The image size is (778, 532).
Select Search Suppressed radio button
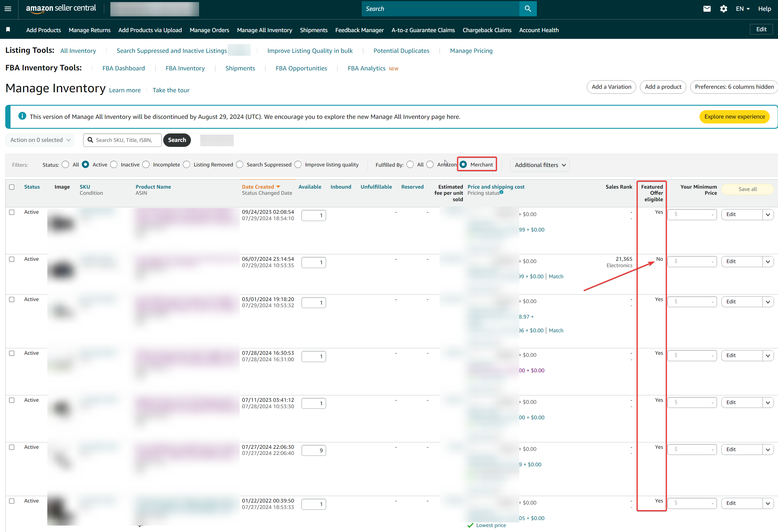240,164
